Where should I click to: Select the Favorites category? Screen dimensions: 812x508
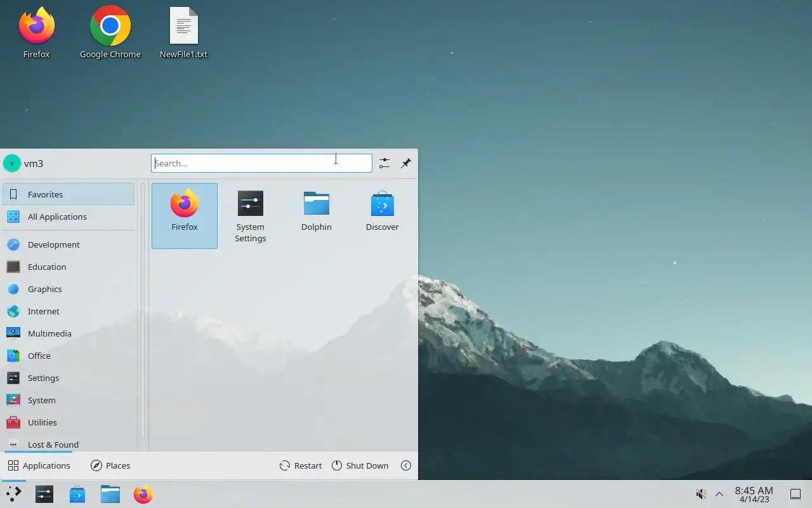click(69, 194)
